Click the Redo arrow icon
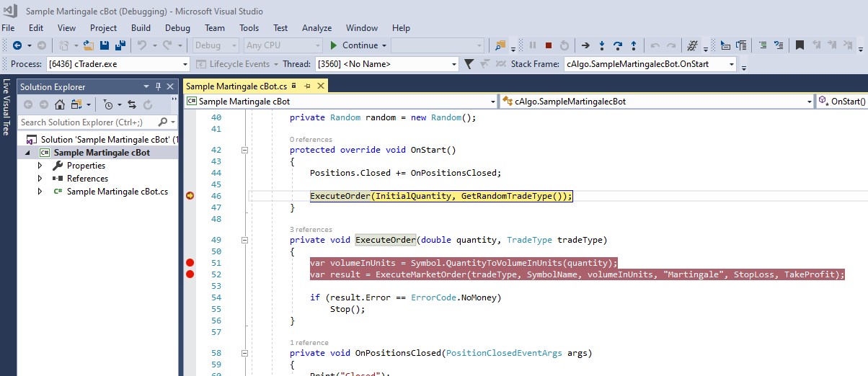868x376 pixels. click(167, 45)
